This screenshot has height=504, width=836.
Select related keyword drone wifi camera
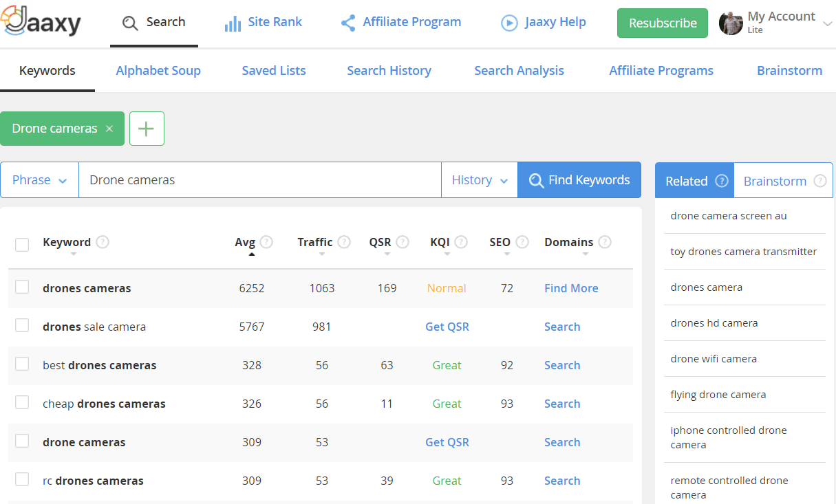714,359
